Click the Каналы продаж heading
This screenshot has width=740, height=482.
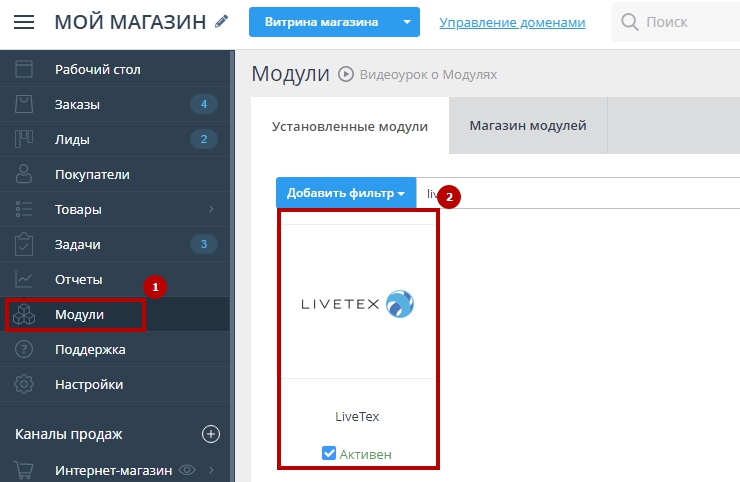[69, 434]
